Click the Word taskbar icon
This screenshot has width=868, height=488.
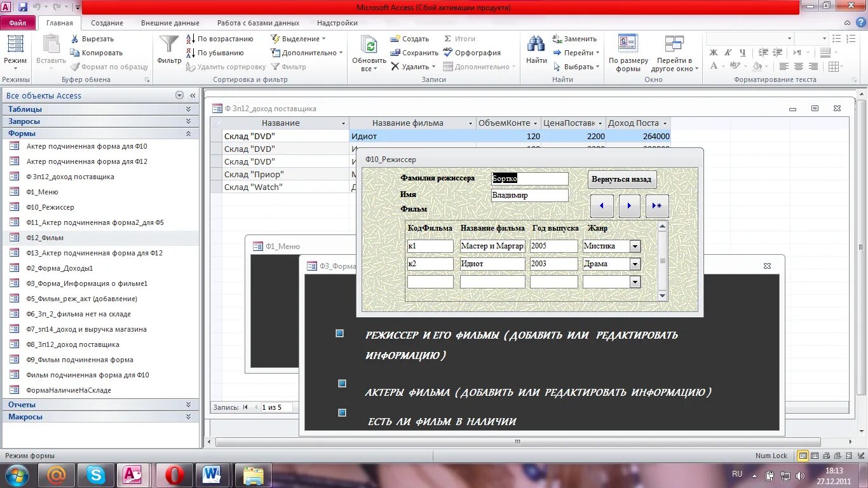[212, 475]
